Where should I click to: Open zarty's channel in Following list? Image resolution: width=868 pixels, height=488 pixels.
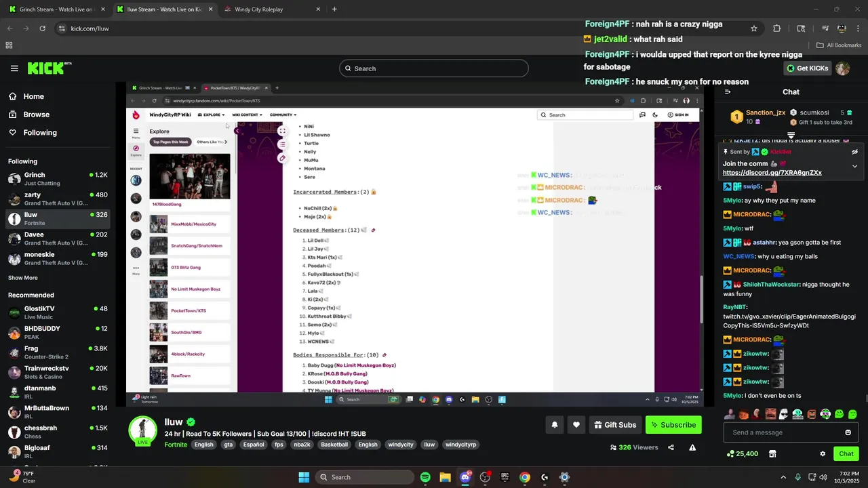(x=58, y=199)
